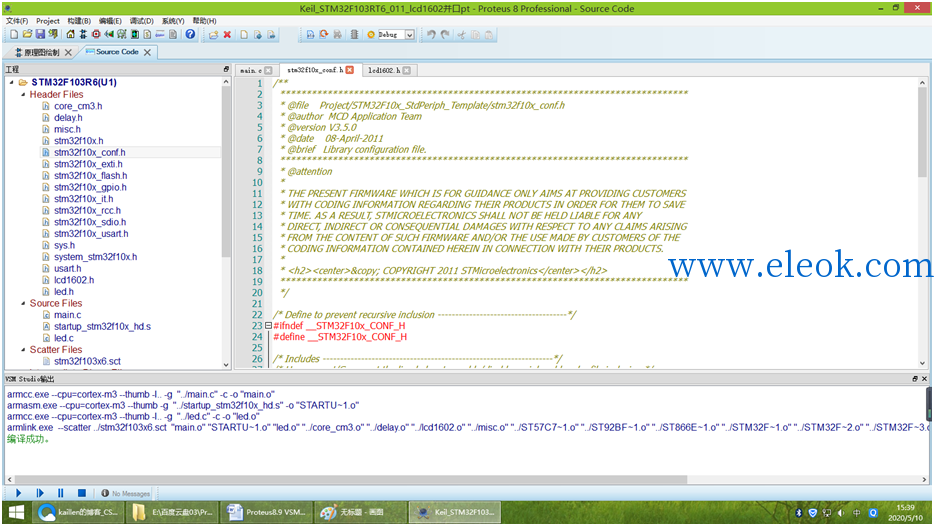Screen dimensions: 934x527
Task: Click the info icon beside No Messages
Action: pyautogui.click(x=105, y=493)
